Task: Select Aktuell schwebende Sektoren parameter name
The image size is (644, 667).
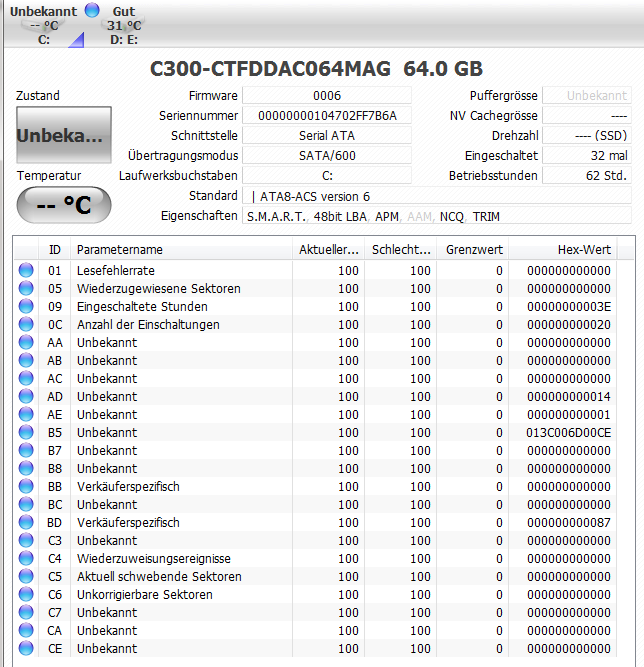Action: click(x=159, y=576)
